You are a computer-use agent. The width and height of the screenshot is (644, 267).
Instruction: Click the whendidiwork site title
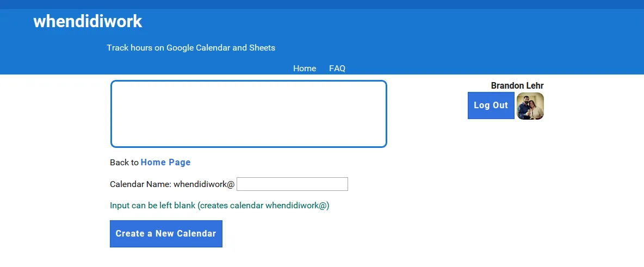[x=88, y=22]
